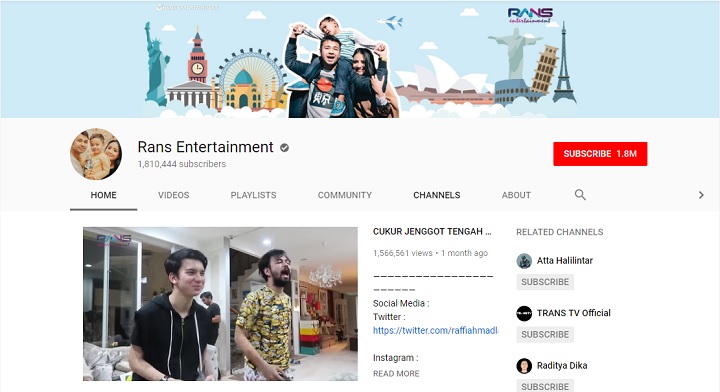This screenshot has height=392, width=720.
Task: Open the Raditya Dika channel name
Action: click(x=562, y=366)
